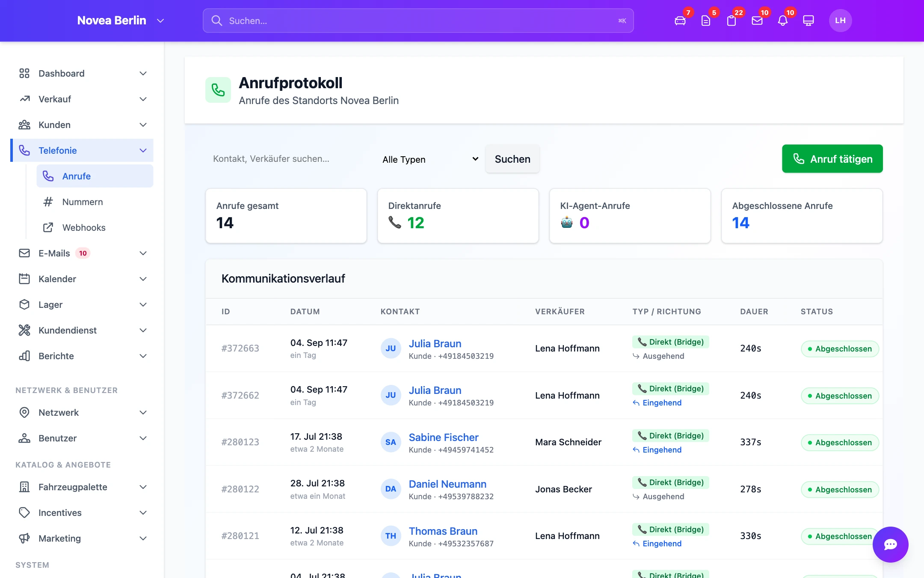Open the Alle Typen filter dropdown
The height and width of the screenshot is (578, 924).
click(430, 159)
